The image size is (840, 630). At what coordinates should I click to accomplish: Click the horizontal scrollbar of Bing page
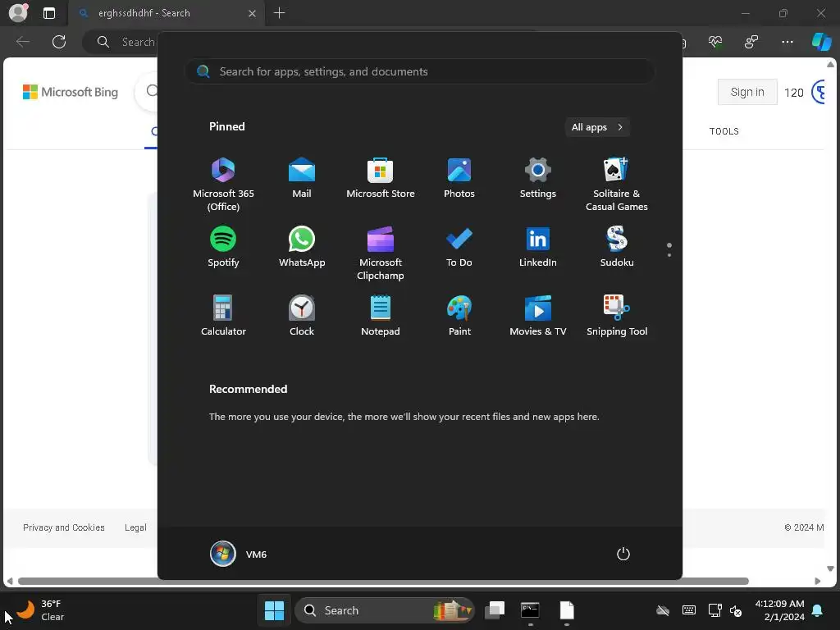(383, 582)
